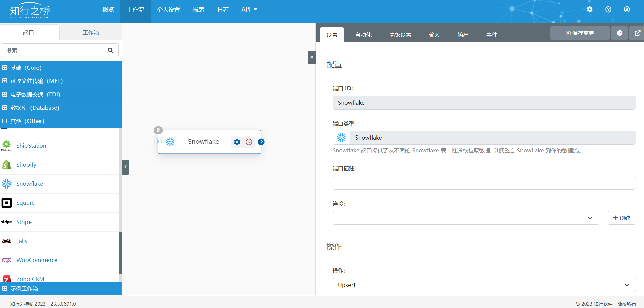
Task: Open 个人设置 in navigation
Action: coord(168,10)
